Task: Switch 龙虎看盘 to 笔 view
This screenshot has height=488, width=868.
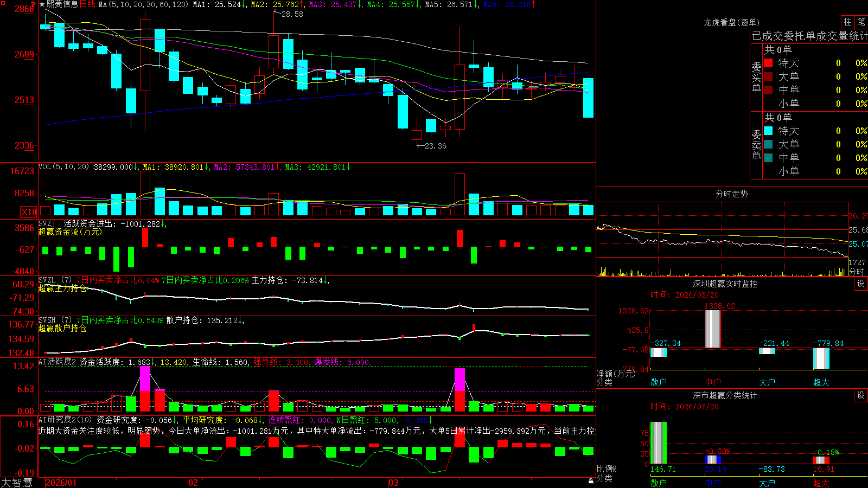Action: pyautogui.click(x=861, y=22)
